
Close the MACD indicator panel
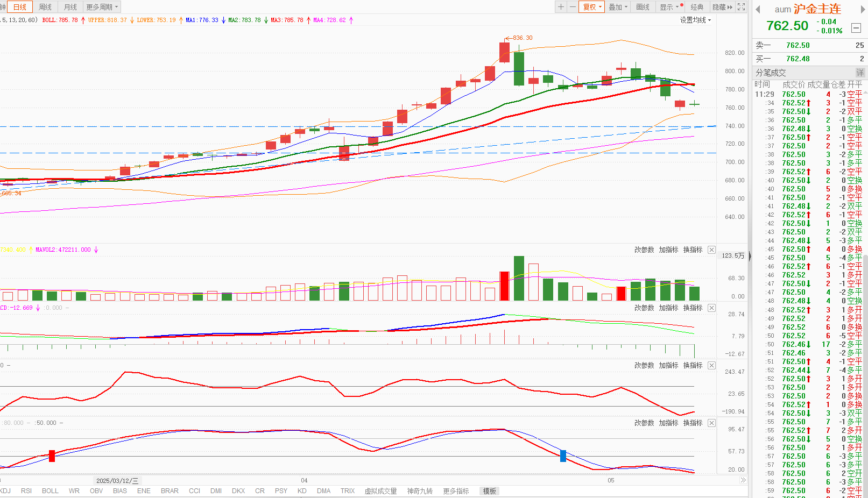pos(711,308)
